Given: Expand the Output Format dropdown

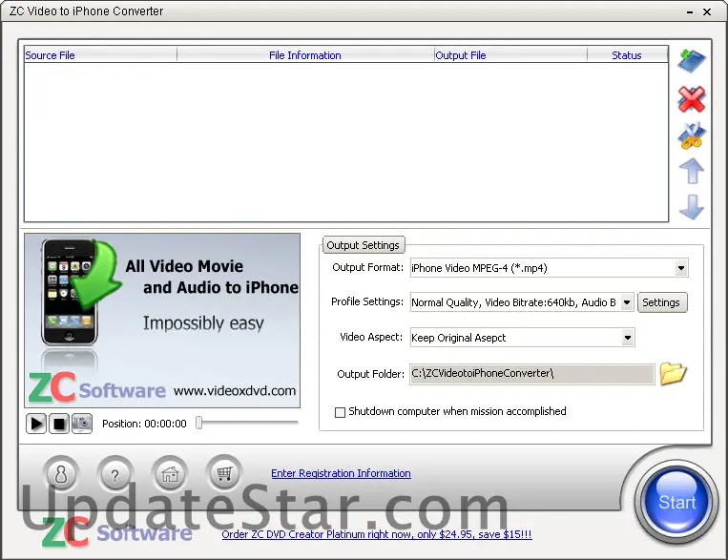Looking at the screenshot, I should (680, 268).
